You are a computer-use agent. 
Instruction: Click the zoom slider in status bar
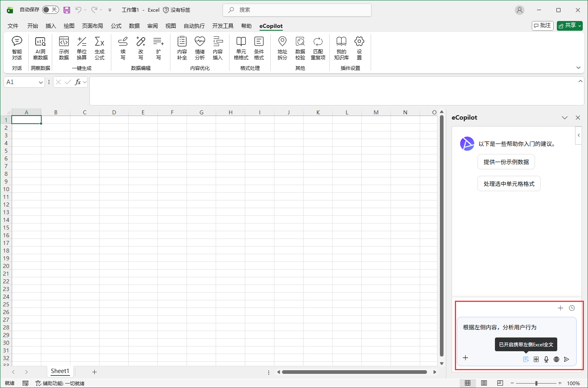click(536, 383)
